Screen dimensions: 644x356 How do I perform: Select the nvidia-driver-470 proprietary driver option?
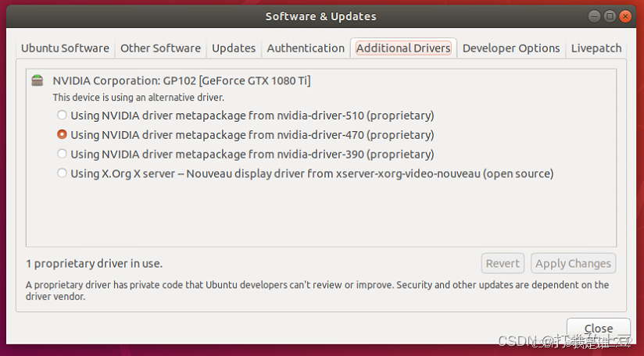[x=245, y=134]
